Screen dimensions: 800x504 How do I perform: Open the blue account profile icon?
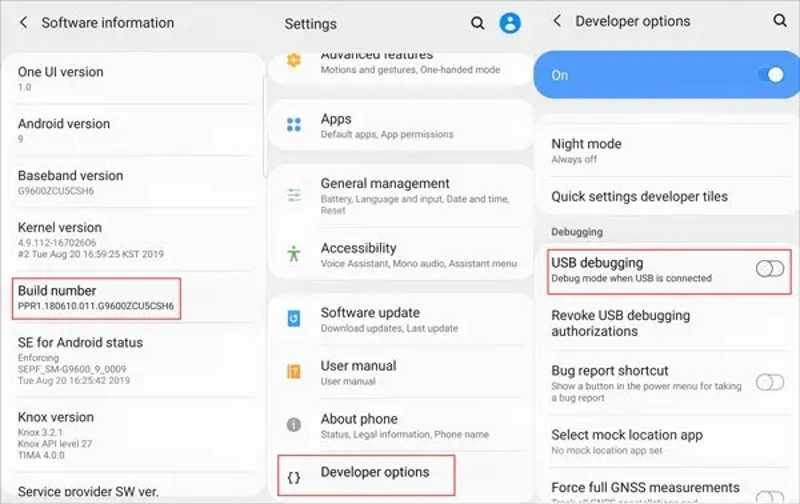tap(511, 23)
